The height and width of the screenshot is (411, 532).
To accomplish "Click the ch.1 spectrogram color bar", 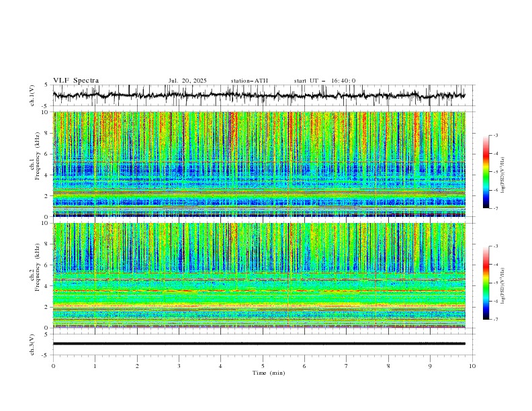I will coord(486,172).
